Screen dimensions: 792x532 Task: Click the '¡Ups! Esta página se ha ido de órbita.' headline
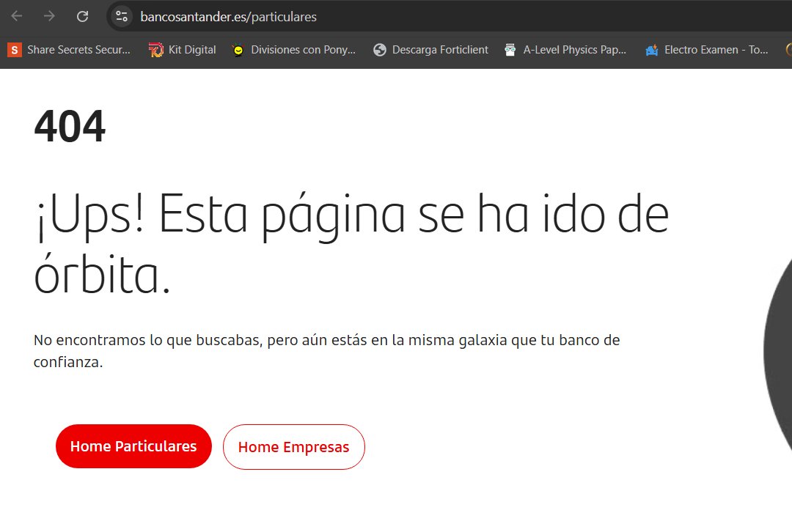pyautogui.click(x=351, y=244)
